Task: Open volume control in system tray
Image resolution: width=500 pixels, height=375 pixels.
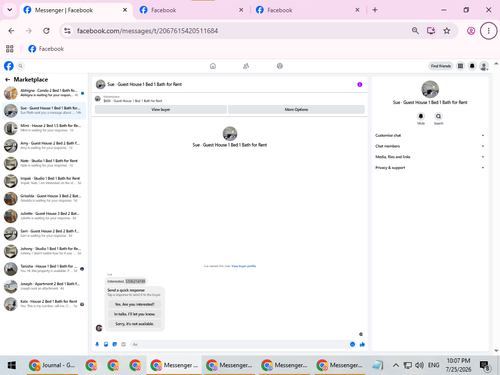Action: [x=419, y=365]
